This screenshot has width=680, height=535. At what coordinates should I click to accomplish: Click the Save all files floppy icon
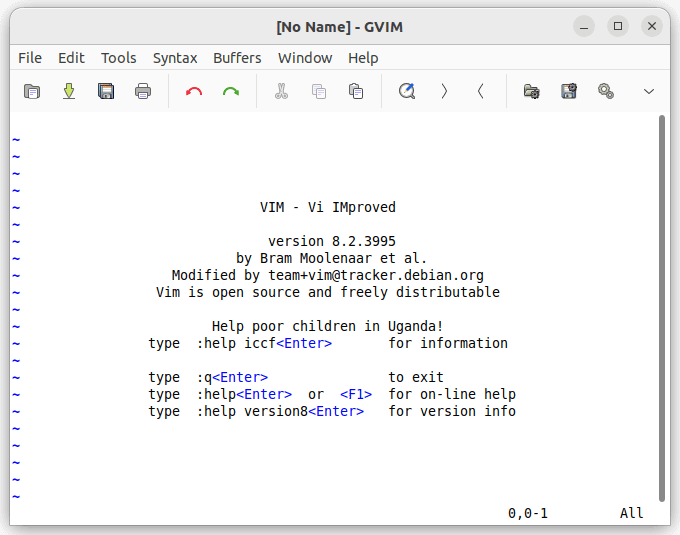click(x=106, y=91)
